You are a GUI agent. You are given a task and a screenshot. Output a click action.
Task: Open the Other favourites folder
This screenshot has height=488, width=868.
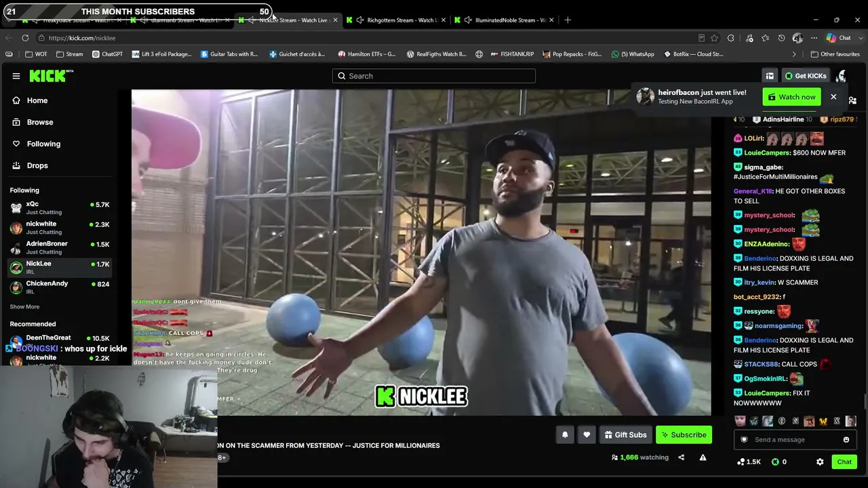(835, 54)
